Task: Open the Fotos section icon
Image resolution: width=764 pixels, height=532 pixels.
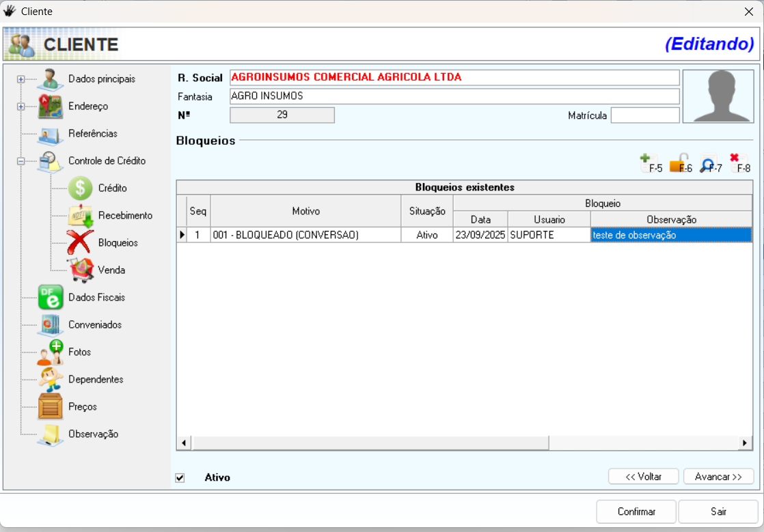Action: tap(50, 352)
